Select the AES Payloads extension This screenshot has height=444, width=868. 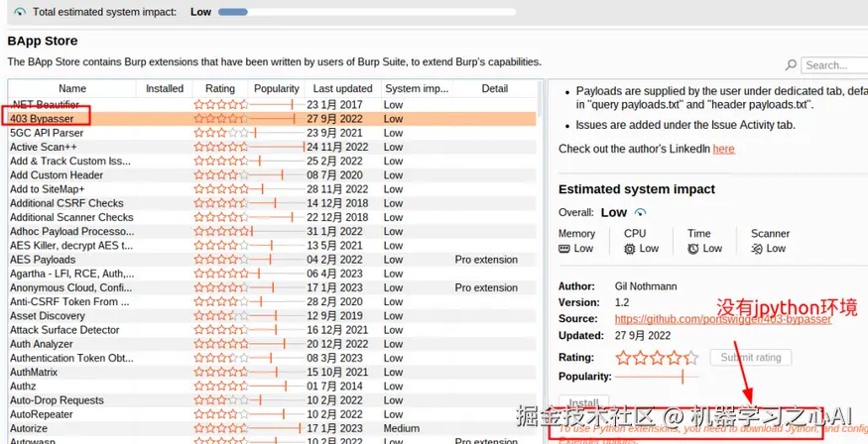click(272, 260)
